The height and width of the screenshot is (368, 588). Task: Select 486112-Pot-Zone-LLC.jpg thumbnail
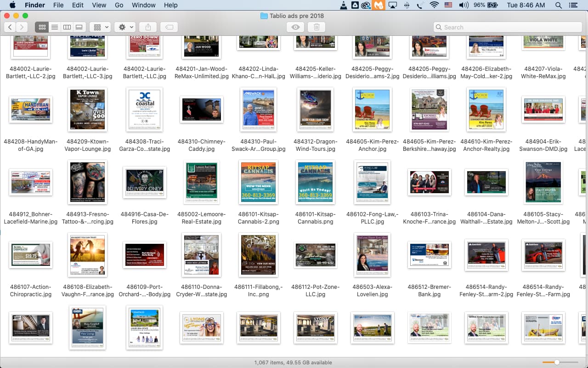[315, 255]
